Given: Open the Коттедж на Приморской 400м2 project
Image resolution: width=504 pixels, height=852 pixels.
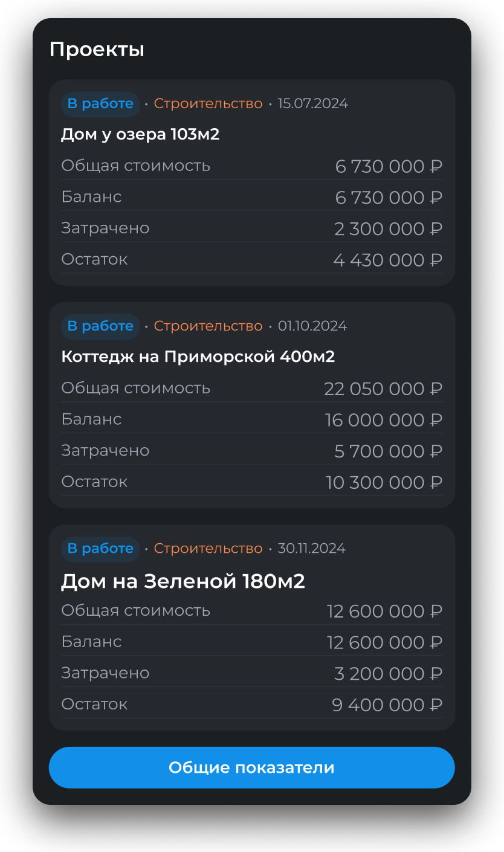Looking at the screenshot, I should click(x=198, y=357).
